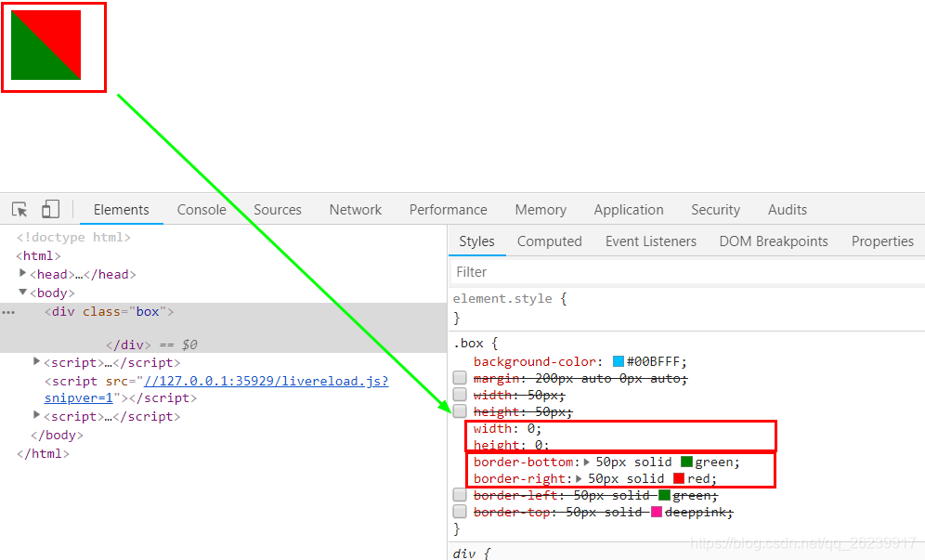This screenshot has width=925, height=560.
Task: Click the red and green triangle box on page
Action: click(x=46, y=45)
